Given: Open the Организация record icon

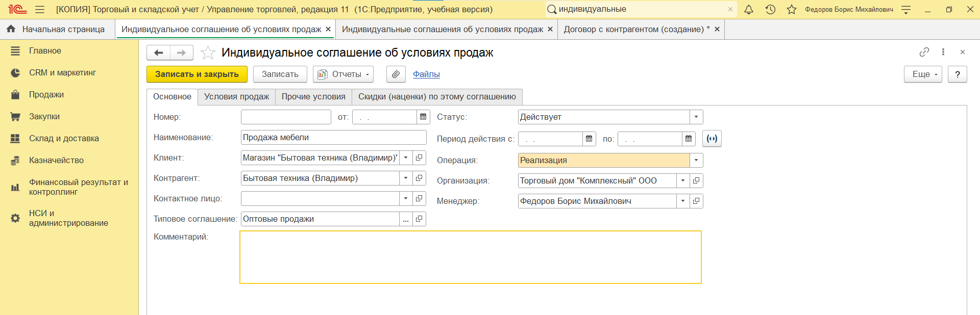Looking at the screenshot, I should [696, 180].
